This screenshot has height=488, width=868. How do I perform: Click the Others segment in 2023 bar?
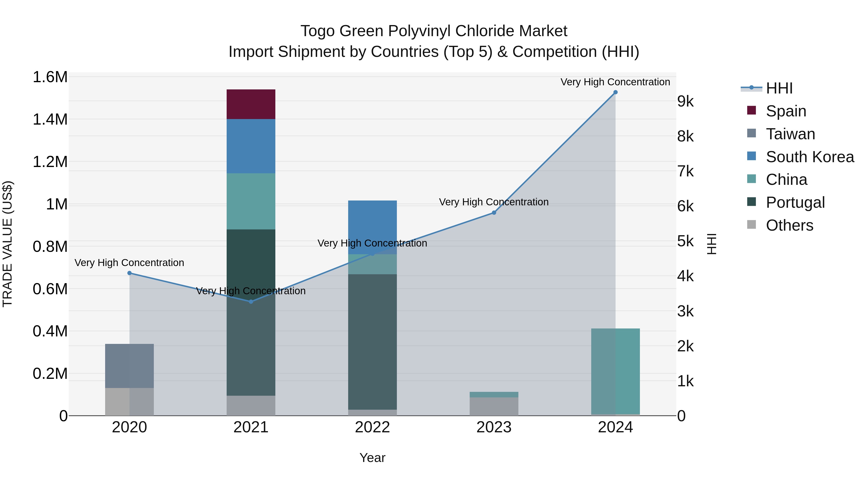pos(494,407)
